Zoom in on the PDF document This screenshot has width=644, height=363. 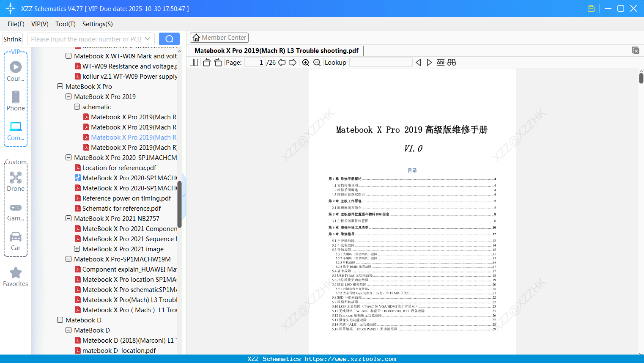[x=306, y=63]
